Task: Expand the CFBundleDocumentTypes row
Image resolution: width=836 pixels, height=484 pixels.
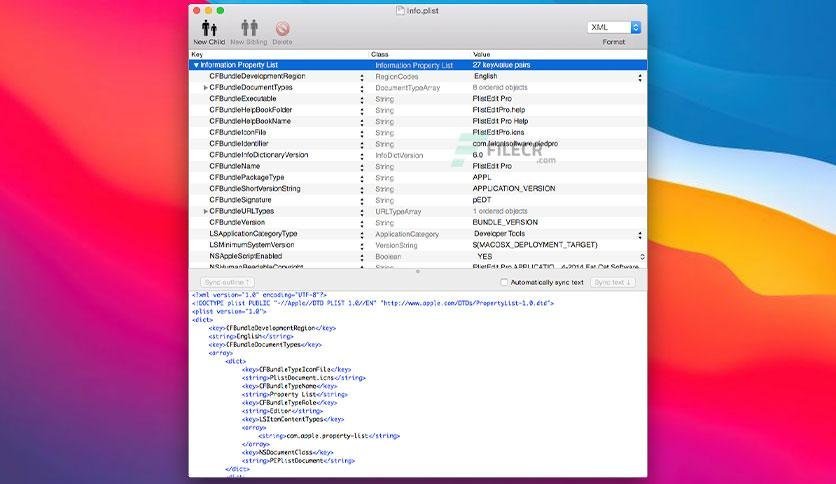Action: tap(205, 87)
